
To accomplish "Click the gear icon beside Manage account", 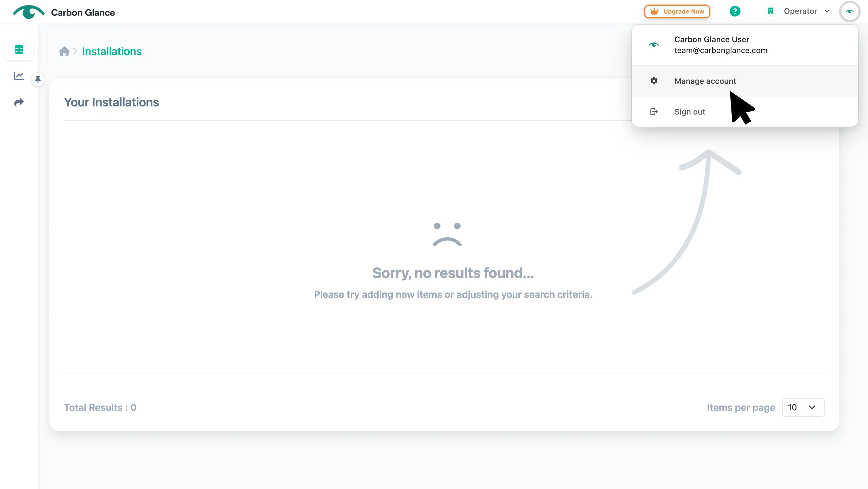I will 654,81.
